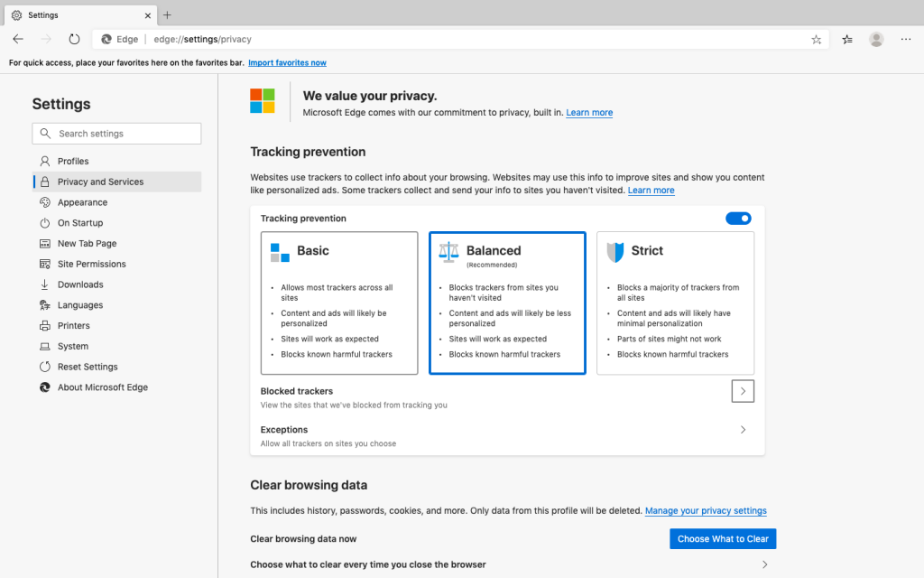Toggle Tracking prevention switch off

738,219
